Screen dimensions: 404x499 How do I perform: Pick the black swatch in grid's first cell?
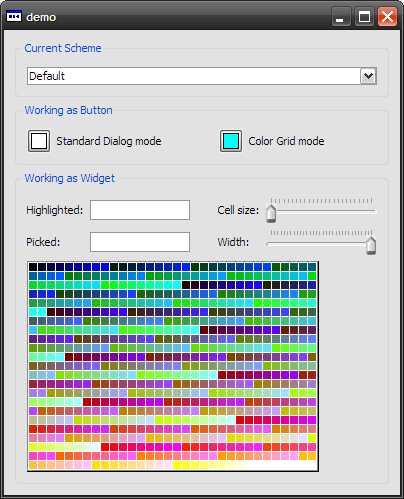33,267
